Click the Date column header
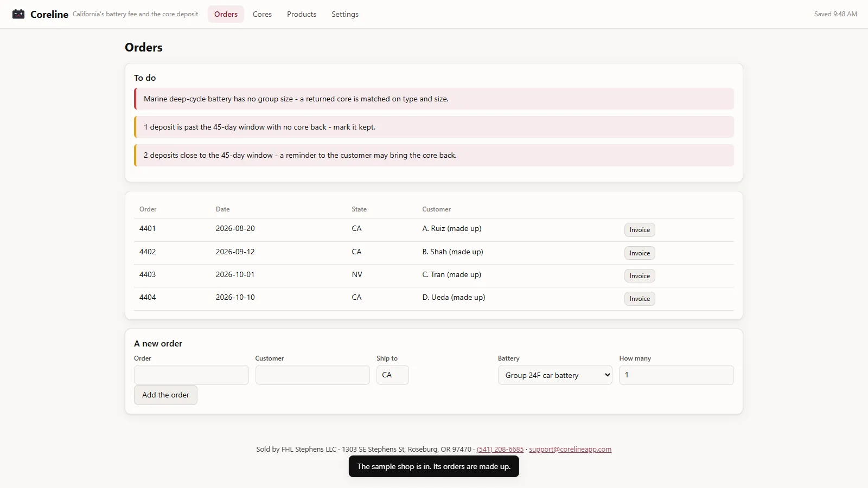 222,209
